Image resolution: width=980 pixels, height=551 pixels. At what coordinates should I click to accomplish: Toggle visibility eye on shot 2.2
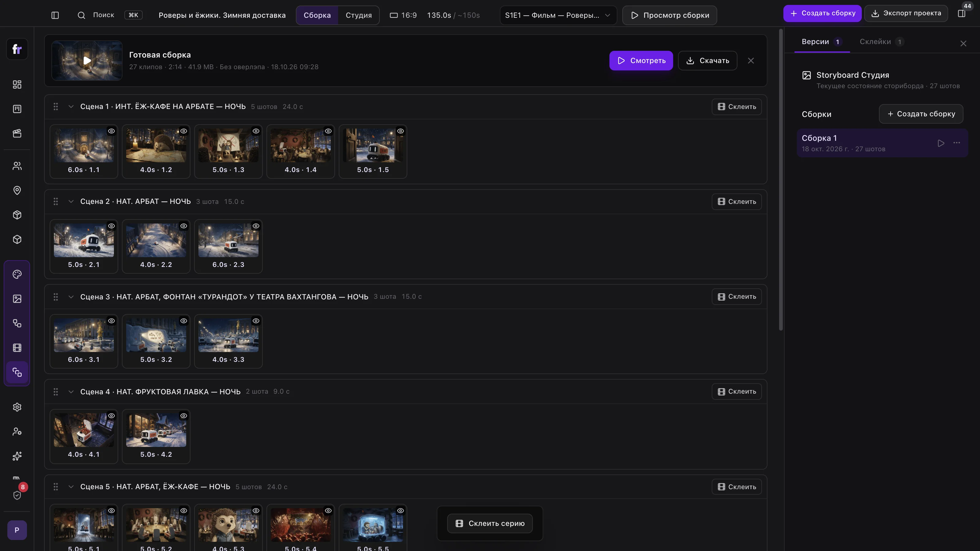tap(184, 226)
